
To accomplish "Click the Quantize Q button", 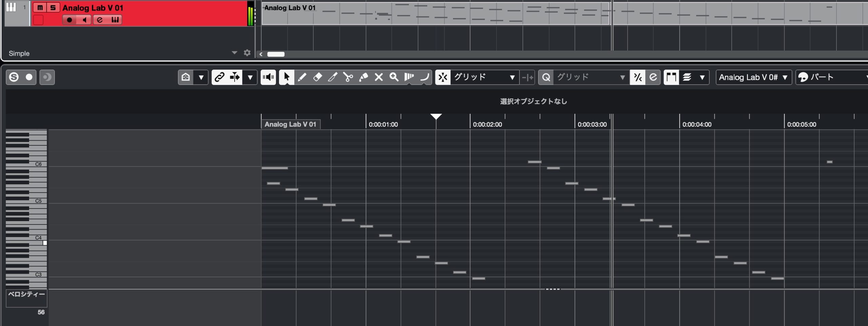I will 546,77.
